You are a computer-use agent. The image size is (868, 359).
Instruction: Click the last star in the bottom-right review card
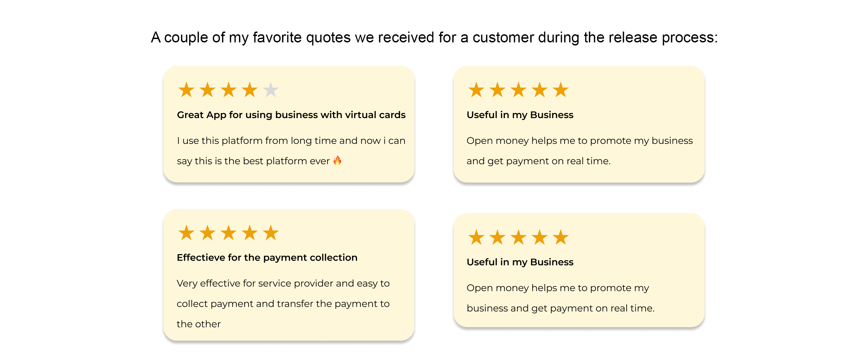560,237
